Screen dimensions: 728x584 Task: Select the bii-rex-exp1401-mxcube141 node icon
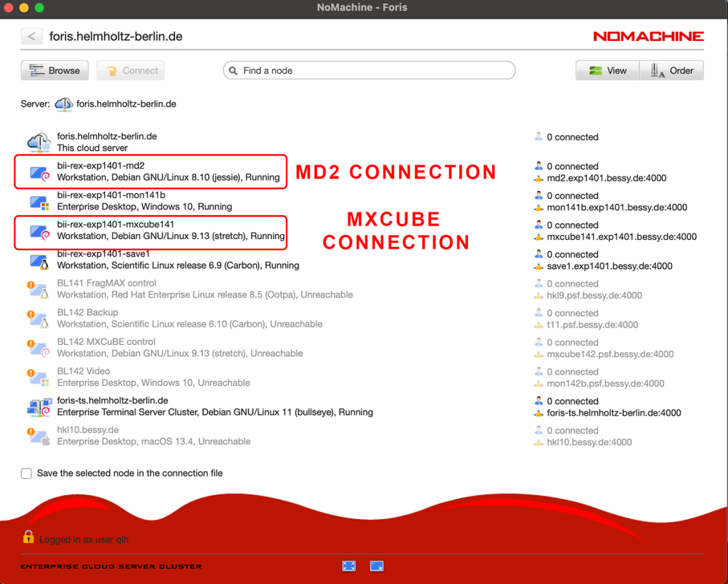40,232
